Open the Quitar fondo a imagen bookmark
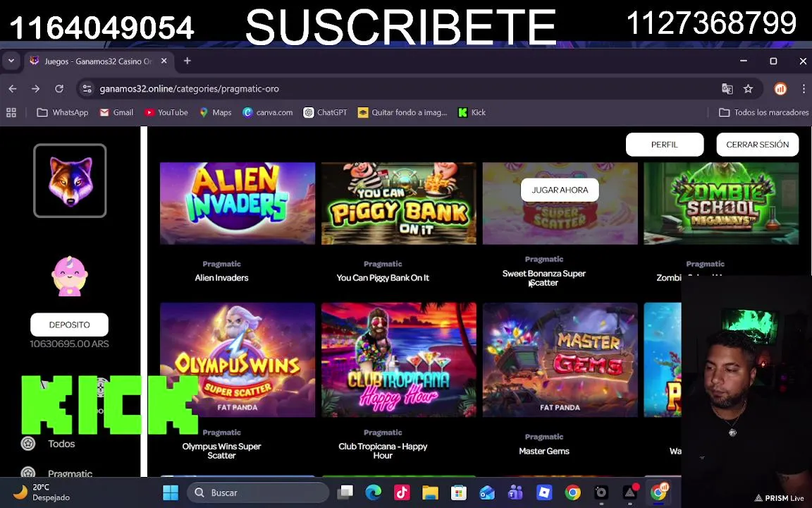 coord(402,112)
